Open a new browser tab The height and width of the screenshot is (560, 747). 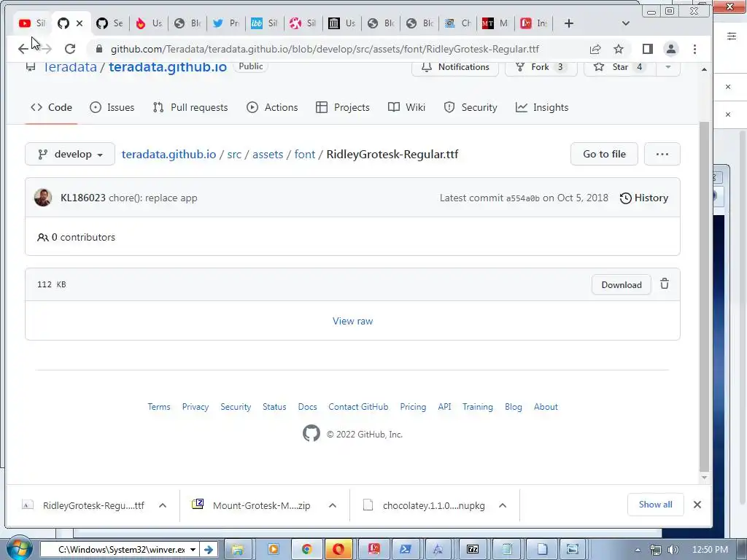569,23
